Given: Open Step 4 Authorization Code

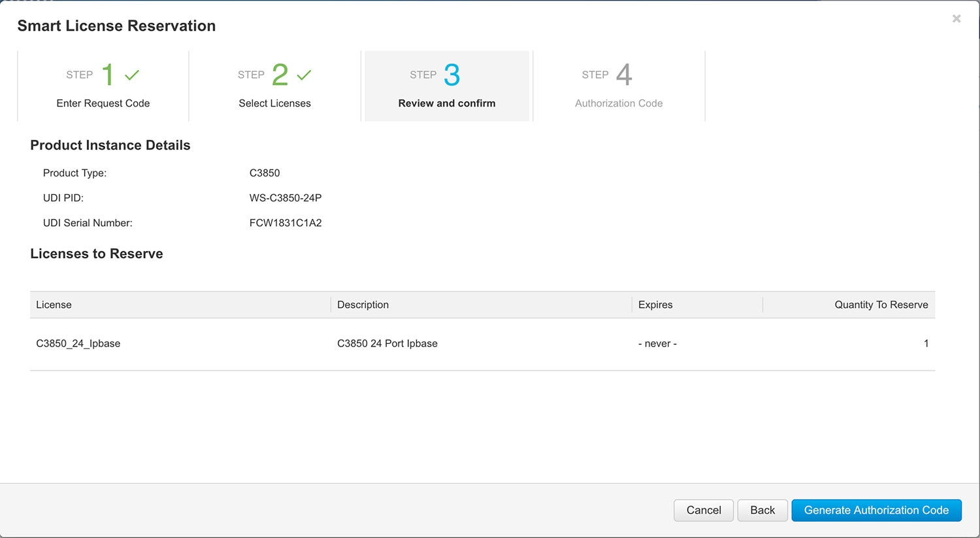Looking at the screenshot, I should coord(619,86).
